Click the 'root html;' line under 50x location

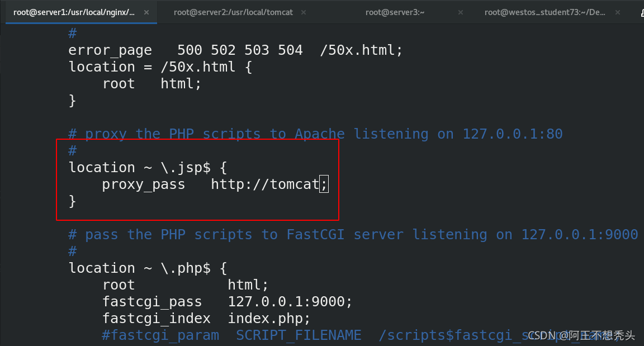pos(151,84)
